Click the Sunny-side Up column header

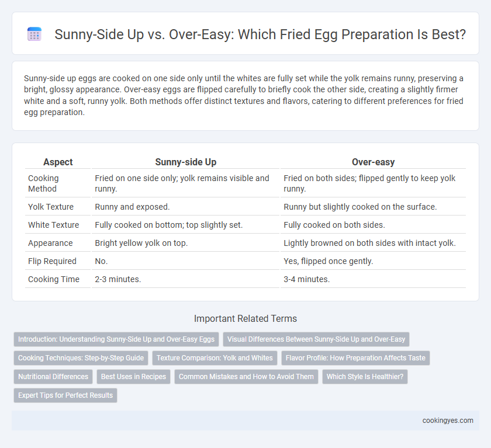coord(186,162)
